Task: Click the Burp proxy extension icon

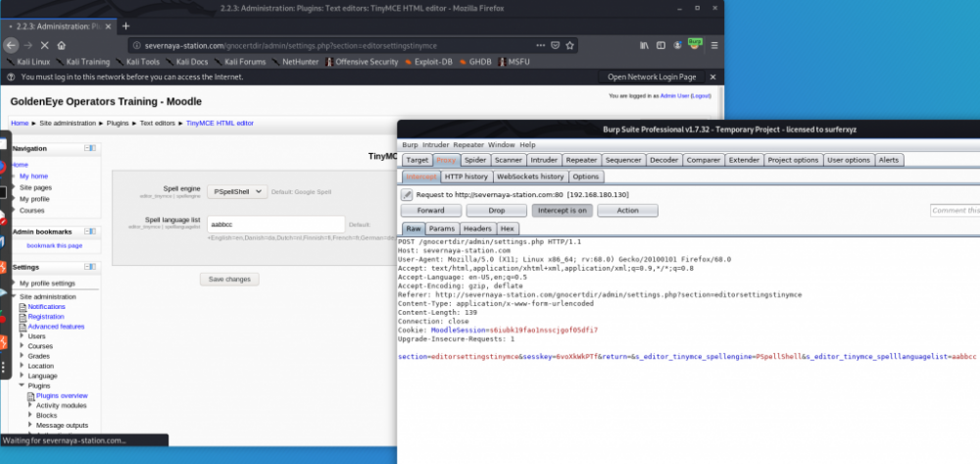Action: click(x=695, y=44)
